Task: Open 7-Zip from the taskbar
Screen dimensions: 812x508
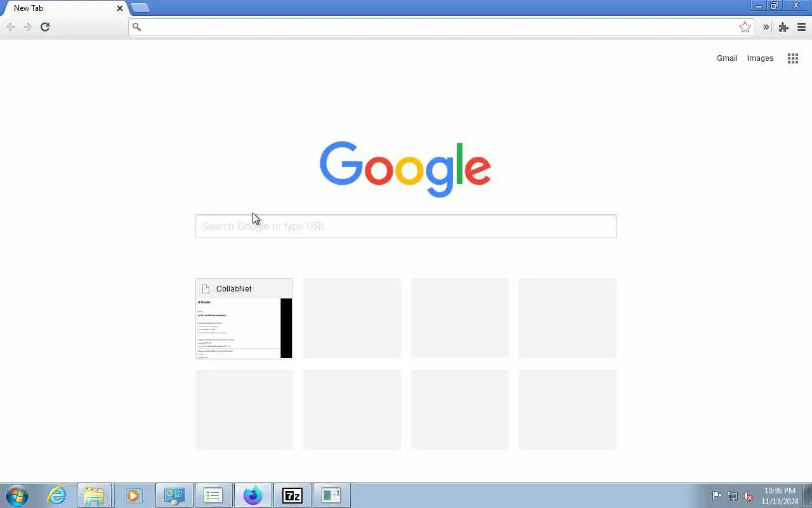Action: [292, 495]
